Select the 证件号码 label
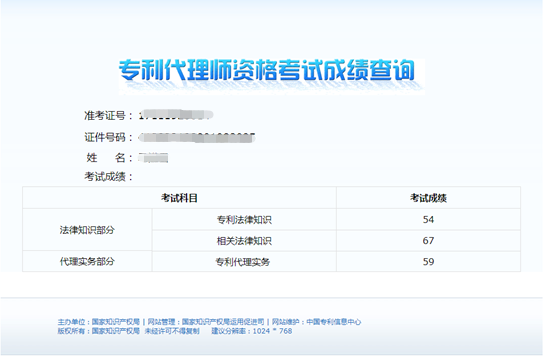The width and height of the screenshot is (554, 362). click(x=108, y=137)
